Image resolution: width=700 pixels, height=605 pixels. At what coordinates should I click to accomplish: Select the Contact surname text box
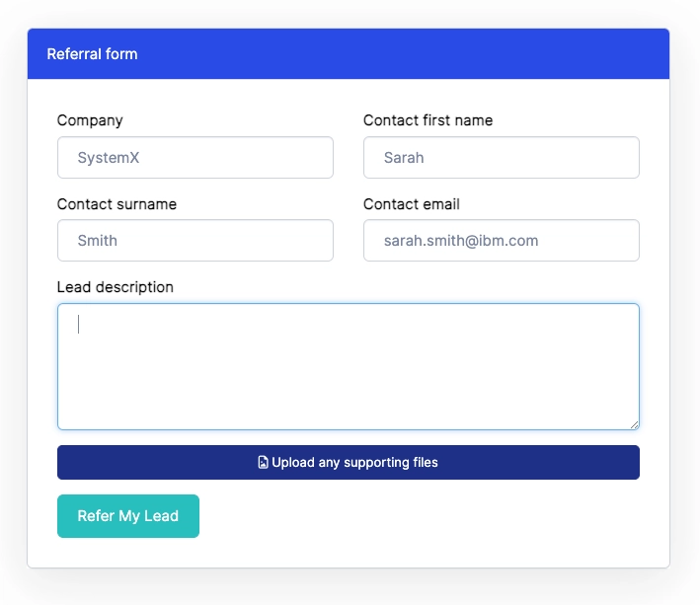(195, 240)
